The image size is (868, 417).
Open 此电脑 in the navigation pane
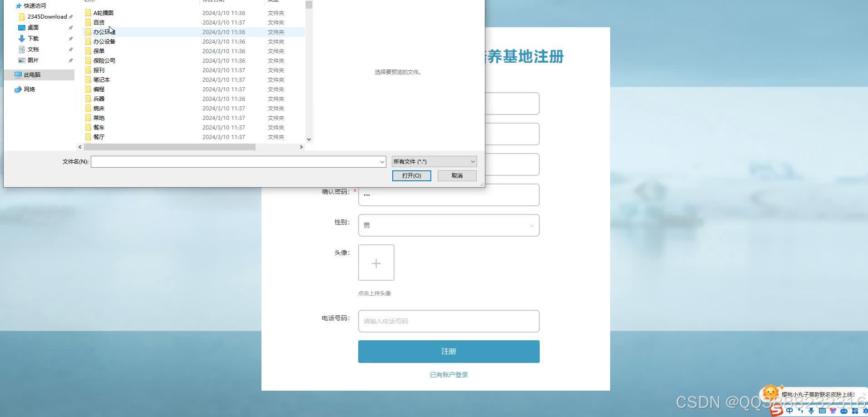(31, 74)
